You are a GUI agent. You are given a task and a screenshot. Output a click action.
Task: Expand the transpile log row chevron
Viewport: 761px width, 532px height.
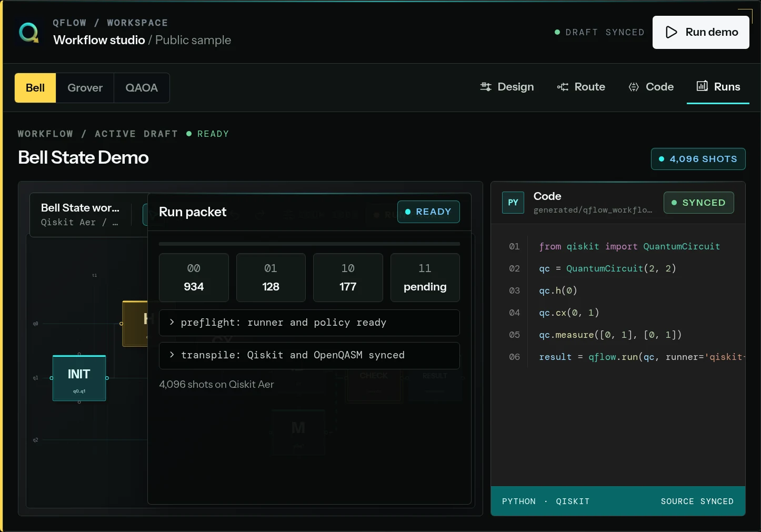pyautogui.click(x=172, y=355)
